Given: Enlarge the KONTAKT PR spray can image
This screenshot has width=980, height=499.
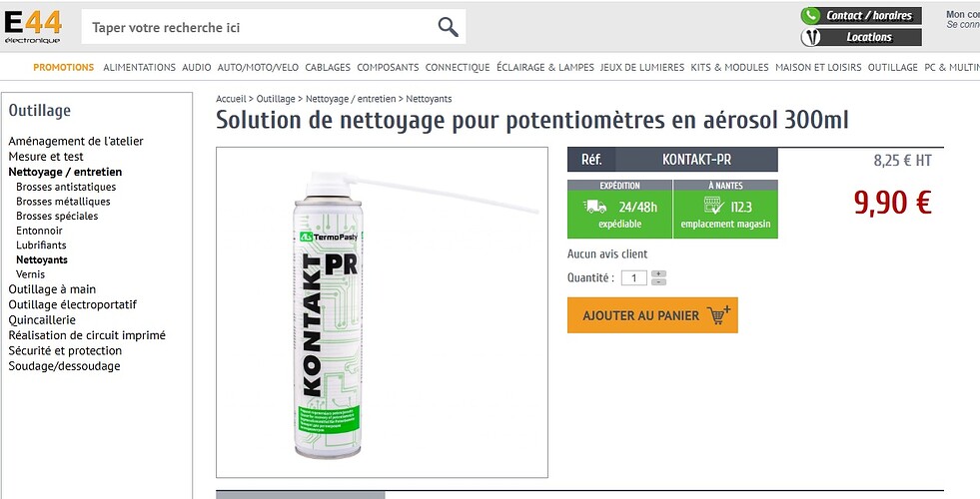Looking at the screenshot, I should [x=382, y=312].
